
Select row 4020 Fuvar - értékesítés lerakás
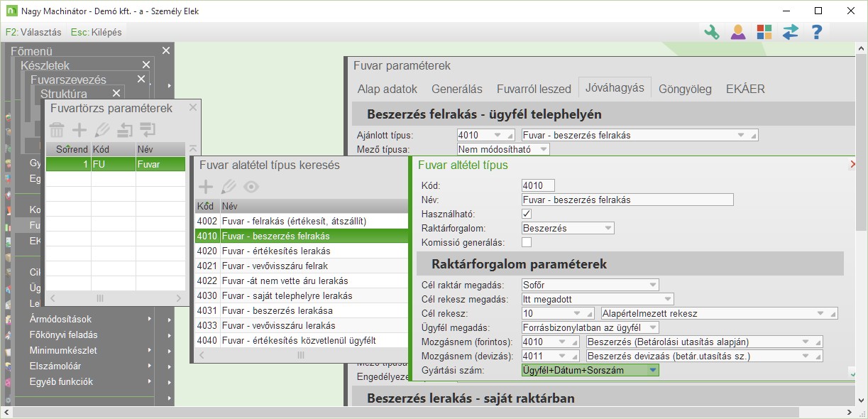pyautogui.click(x=302, y=251)
